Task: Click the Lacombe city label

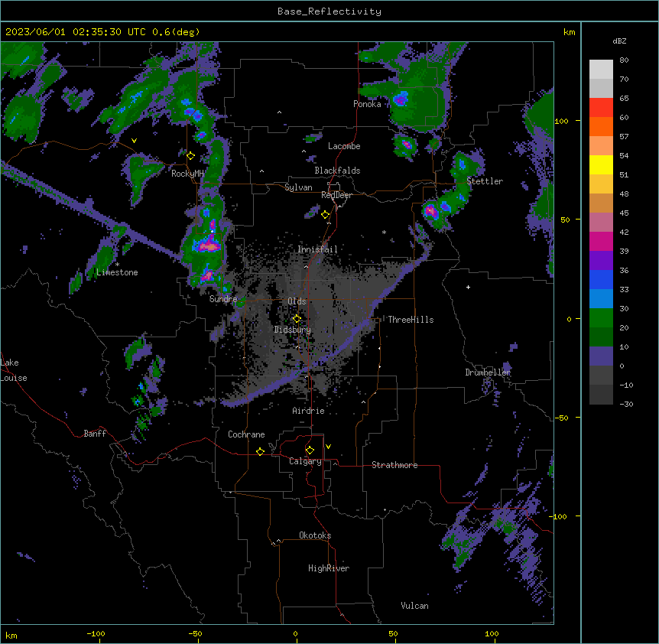Action: 344,146
